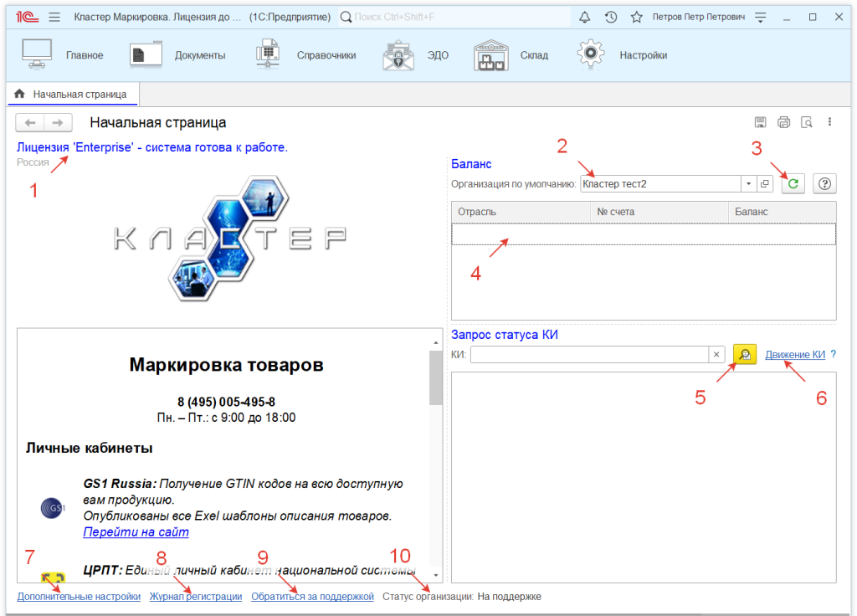Open the Документы menu label

click(x=200, y=55)
